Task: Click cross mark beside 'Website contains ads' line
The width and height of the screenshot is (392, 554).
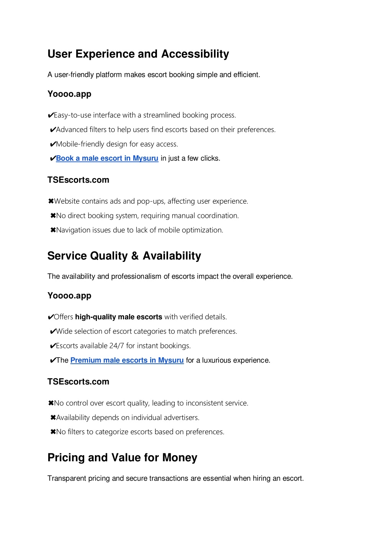Action: tap(51, 201)
